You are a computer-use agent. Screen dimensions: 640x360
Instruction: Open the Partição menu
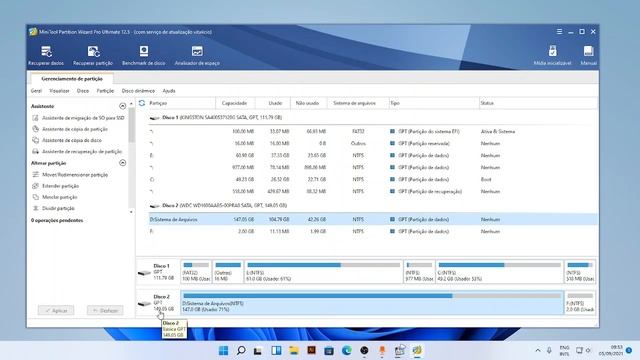(105, 91)
